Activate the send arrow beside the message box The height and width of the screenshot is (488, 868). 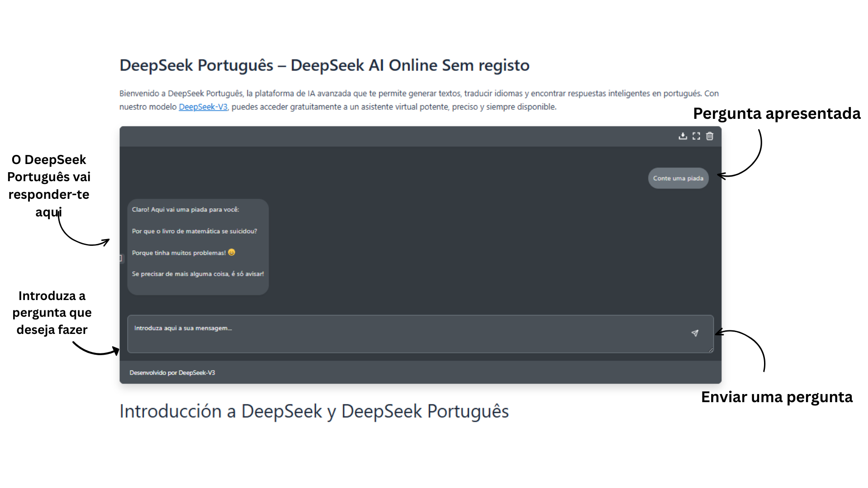695,333
